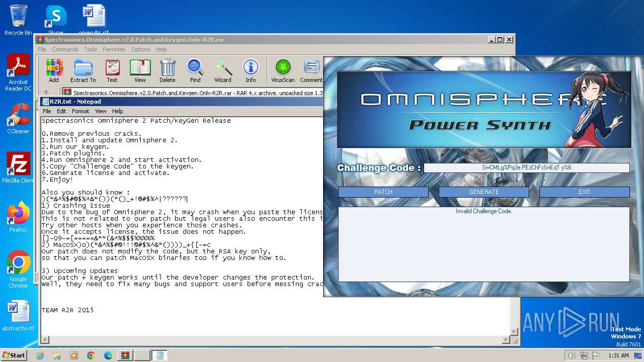Open the Options menu in WinRAR

[x=141, y=49]
